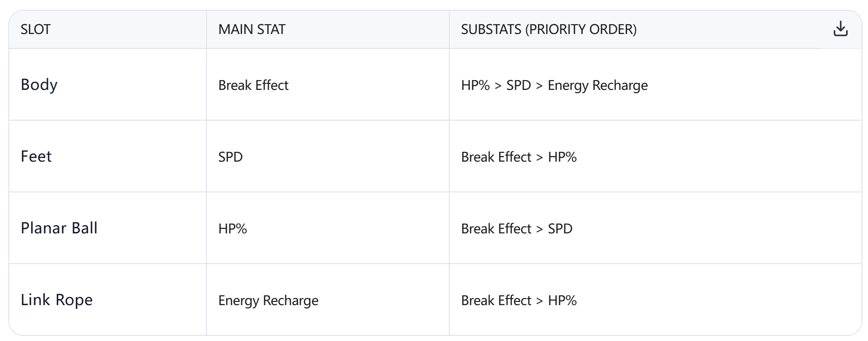
Task: Select the Body slot cell
Action: coord(39,85)
